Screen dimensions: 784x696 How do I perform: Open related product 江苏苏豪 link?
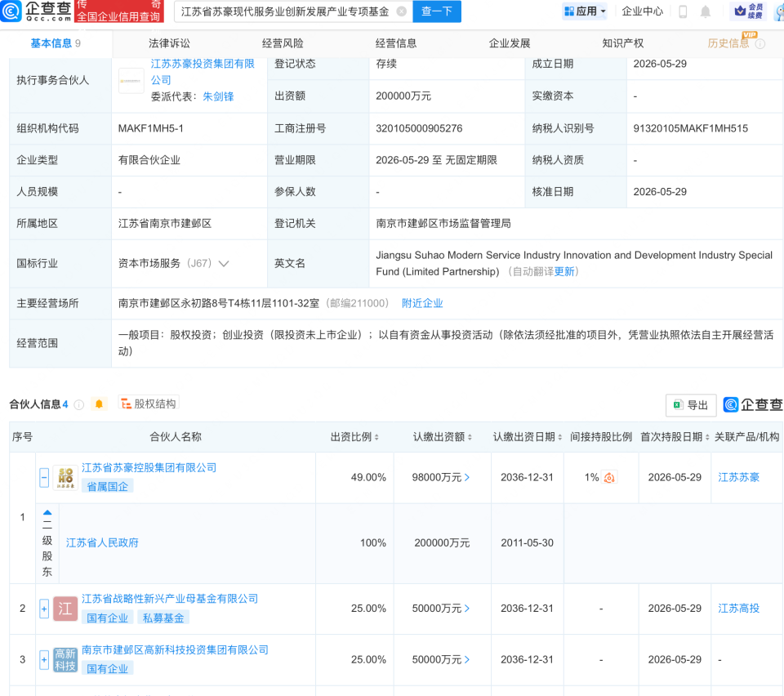[738, 478]
